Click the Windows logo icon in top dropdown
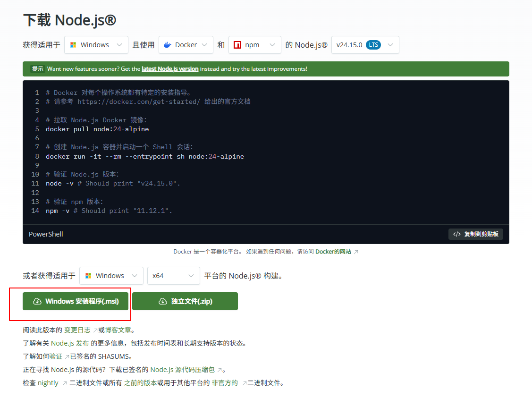Image resolution: width=532 pixels, height=398 pixels. (x=73, y=45)
